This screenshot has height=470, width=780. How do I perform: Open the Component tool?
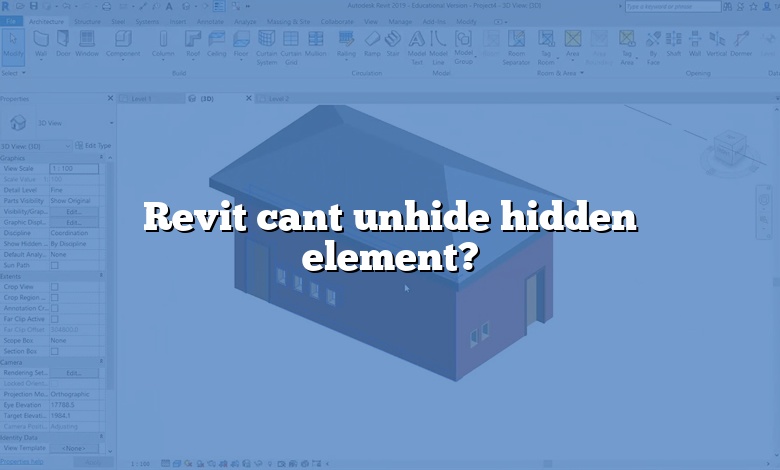point(123,45)
